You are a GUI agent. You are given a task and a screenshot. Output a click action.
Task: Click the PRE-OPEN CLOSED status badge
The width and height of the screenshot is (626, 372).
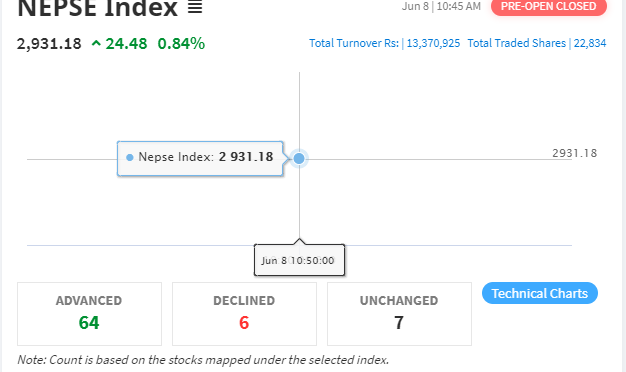[x=549, y=7]
